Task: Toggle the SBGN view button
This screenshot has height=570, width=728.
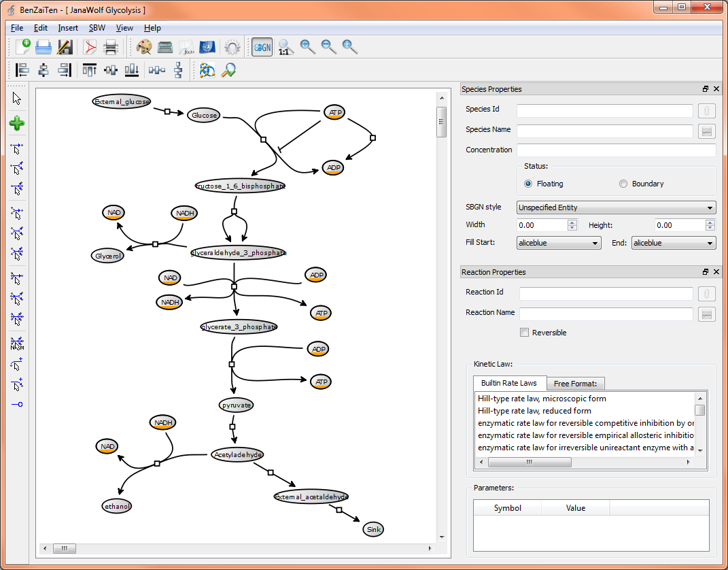Action: (x=262, y=47)
